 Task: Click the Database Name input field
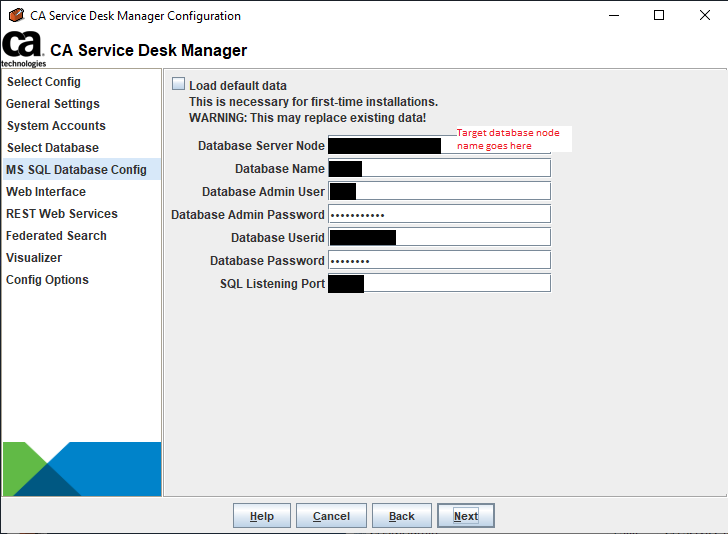pos(439,168)
